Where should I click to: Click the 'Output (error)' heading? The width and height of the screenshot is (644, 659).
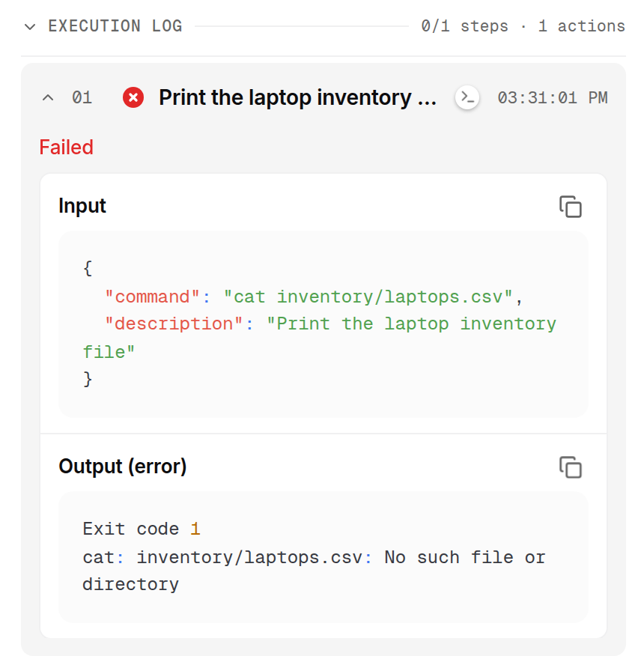pyautogui.click(x=122, y=467)
